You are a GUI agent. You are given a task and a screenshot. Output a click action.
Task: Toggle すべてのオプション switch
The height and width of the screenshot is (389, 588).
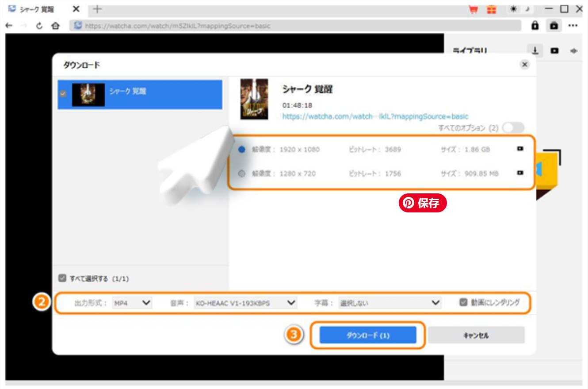[513, 128]
